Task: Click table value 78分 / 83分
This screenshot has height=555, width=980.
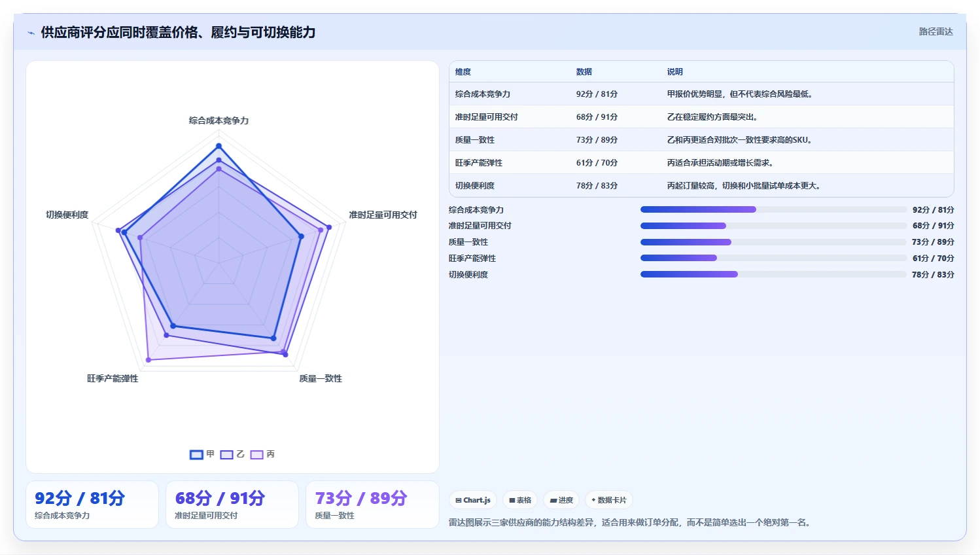Action: [597, 186]
